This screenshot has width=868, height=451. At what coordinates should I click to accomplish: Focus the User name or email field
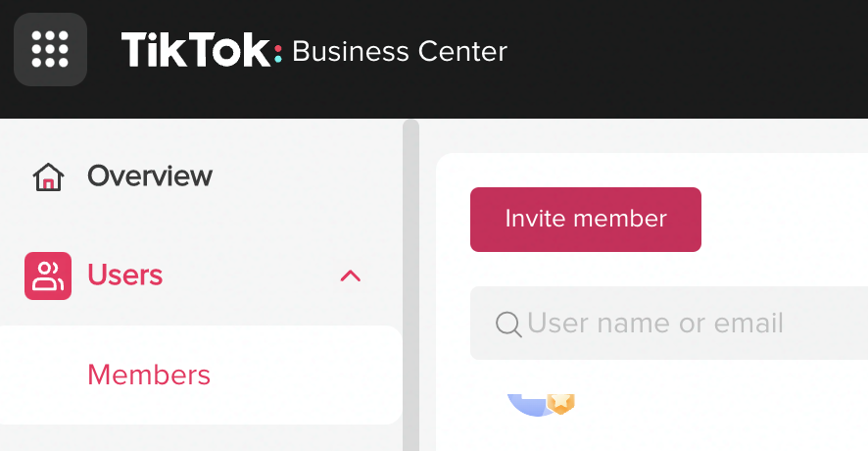click(654, 324)
